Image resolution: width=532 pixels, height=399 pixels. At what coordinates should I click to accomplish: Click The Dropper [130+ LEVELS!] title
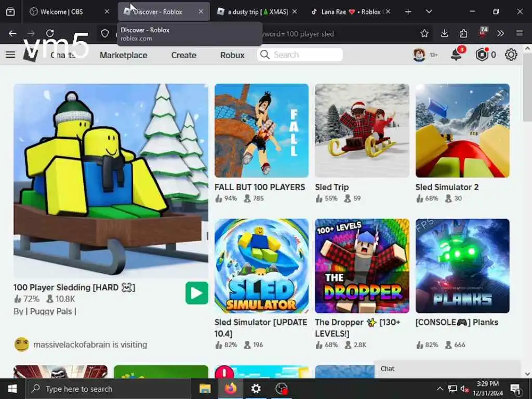coord(357,328)
